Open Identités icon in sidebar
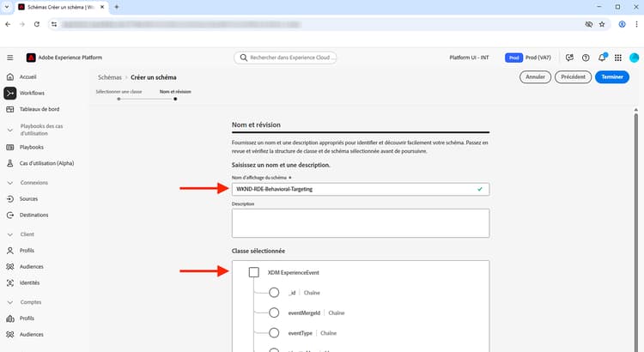Screen dimensions: 644x352 (x=10, y=283)
